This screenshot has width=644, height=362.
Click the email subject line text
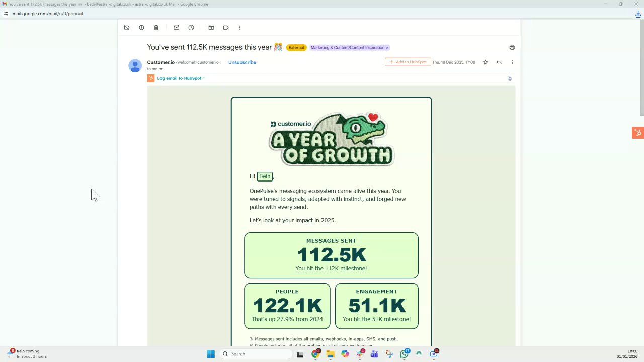pyautogui.click(x=214, y=47)
